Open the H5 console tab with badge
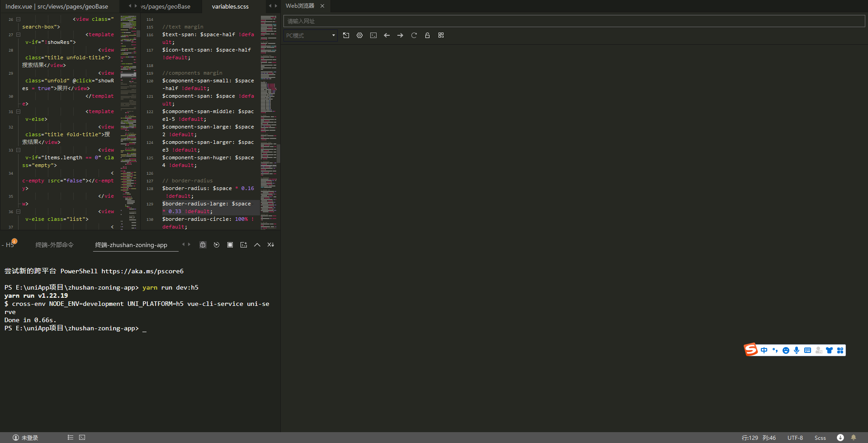 tap(9, 244)
